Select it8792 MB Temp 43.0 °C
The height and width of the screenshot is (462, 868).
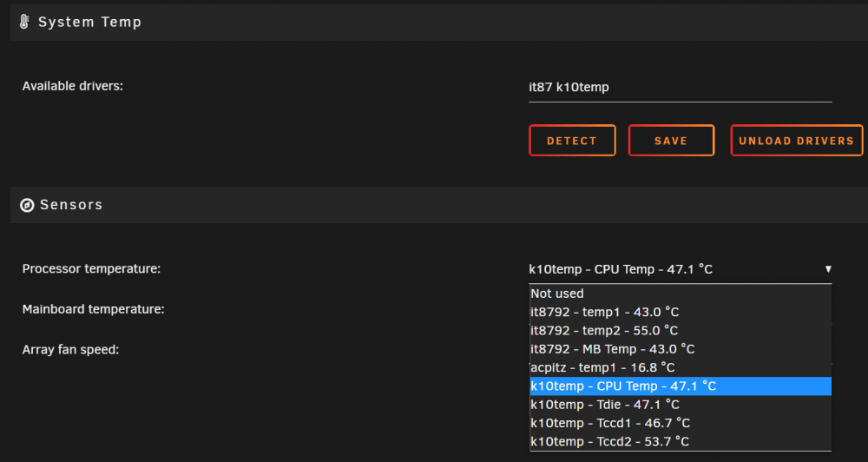click(x=681, y=349)
